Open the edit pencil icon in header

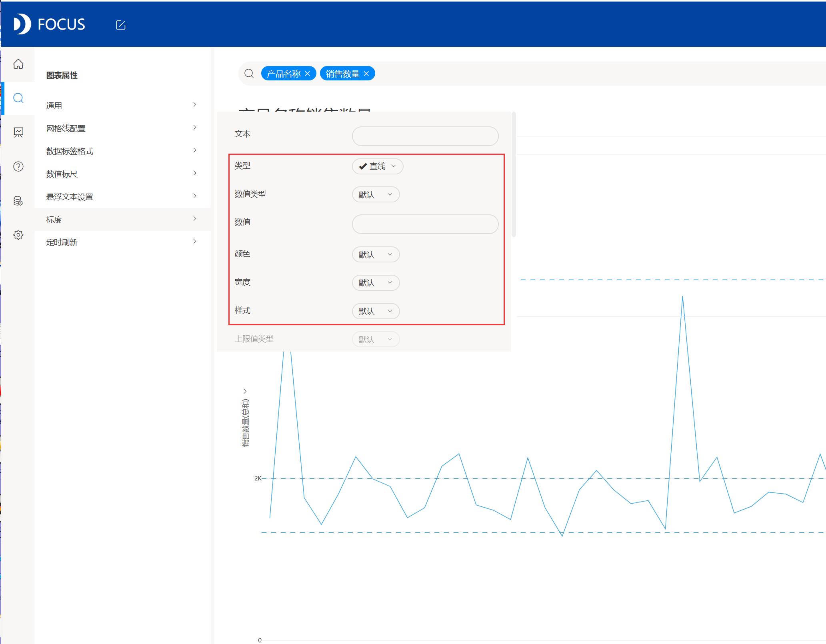120,25
